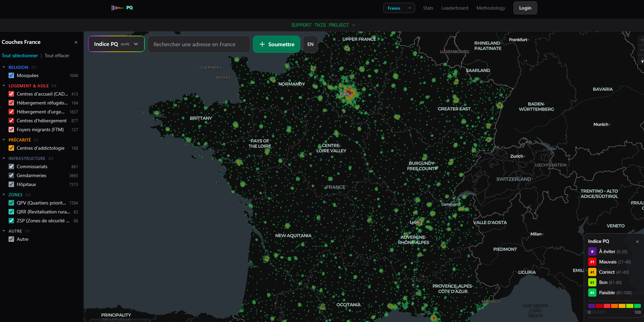
Task: Collapse the RELIGION layer group
Action: tap(4, 67)
